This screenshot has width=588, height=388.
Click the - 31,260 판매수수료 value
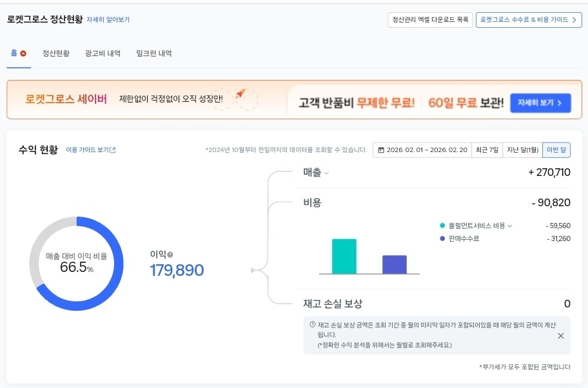pyautogui.click(x=558, y=238)
